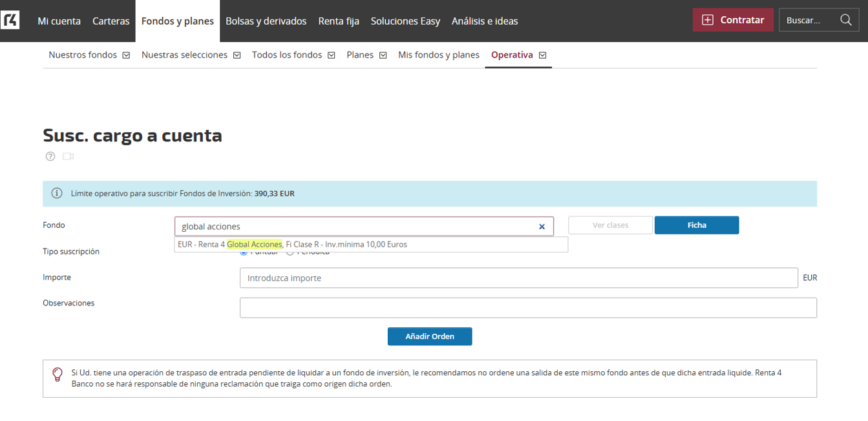Switch to the Todos los fondos tab

click(287, 55)
